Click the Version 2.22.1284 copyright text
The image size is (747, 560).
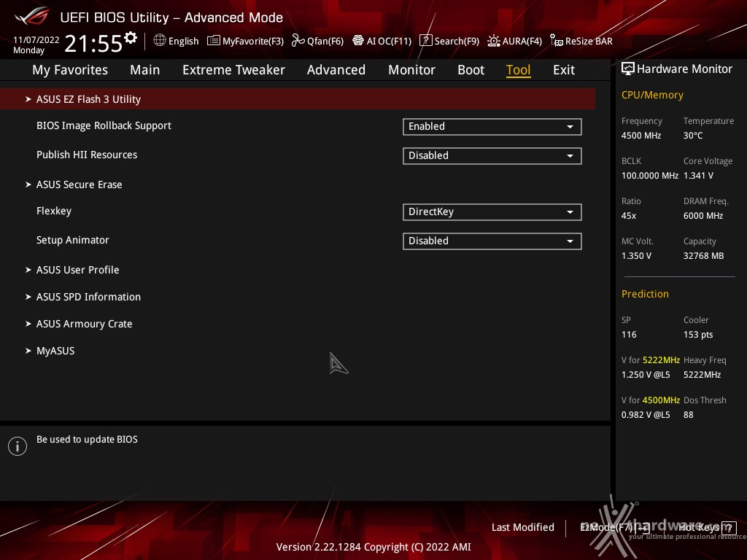click(373, 547)
